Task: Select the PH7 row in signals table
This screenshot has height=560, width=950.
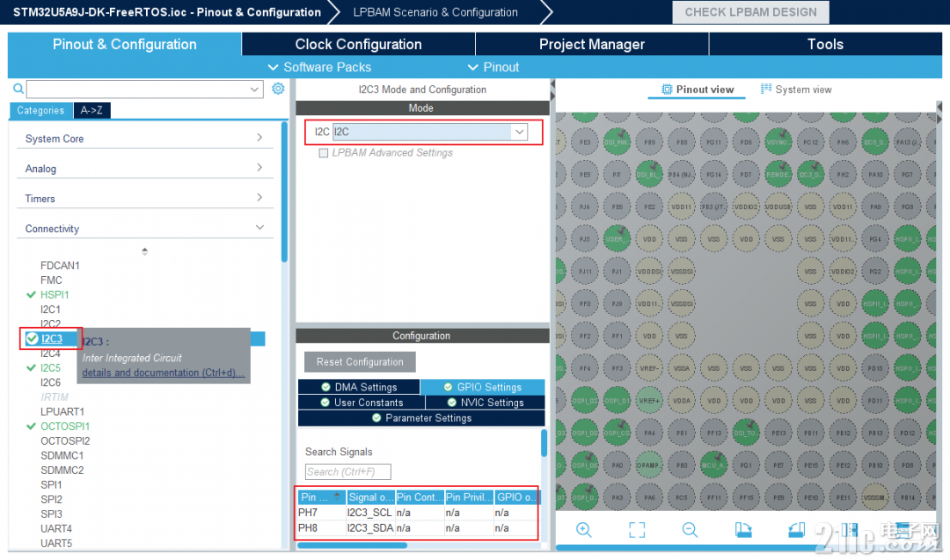Action: coord(418,513)
